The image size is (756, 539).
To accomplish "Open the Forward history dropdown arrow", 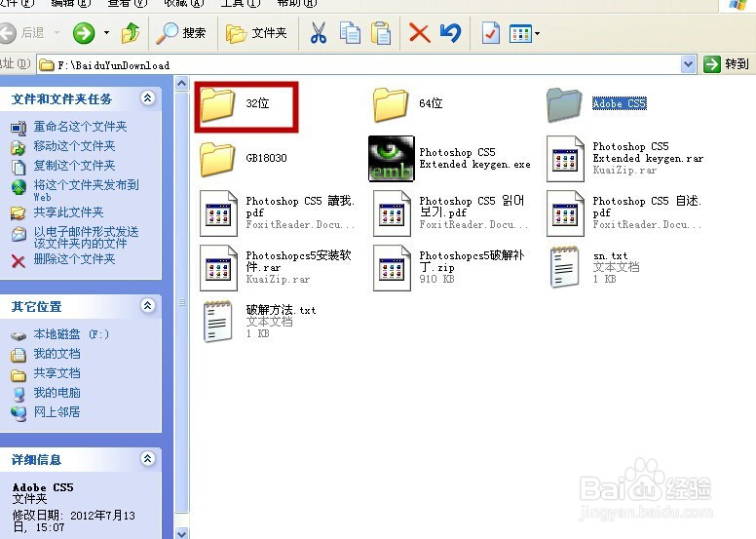I will [x=106, y=33].
